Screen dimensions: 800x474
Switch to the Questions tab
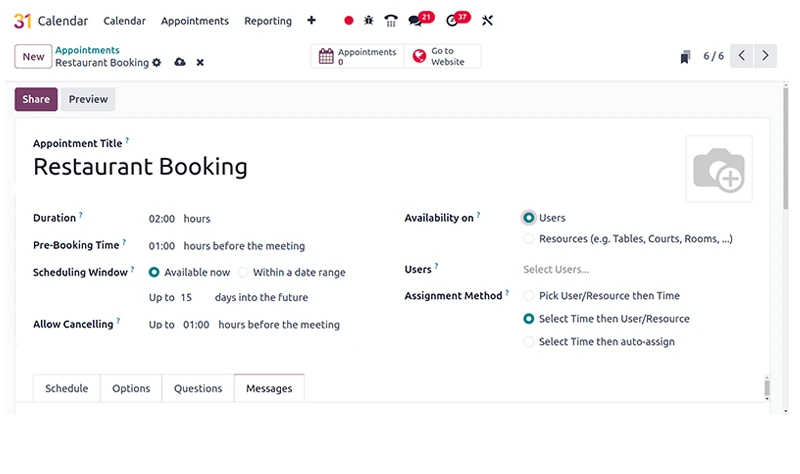pyautogui.click(x=198, y=388)
